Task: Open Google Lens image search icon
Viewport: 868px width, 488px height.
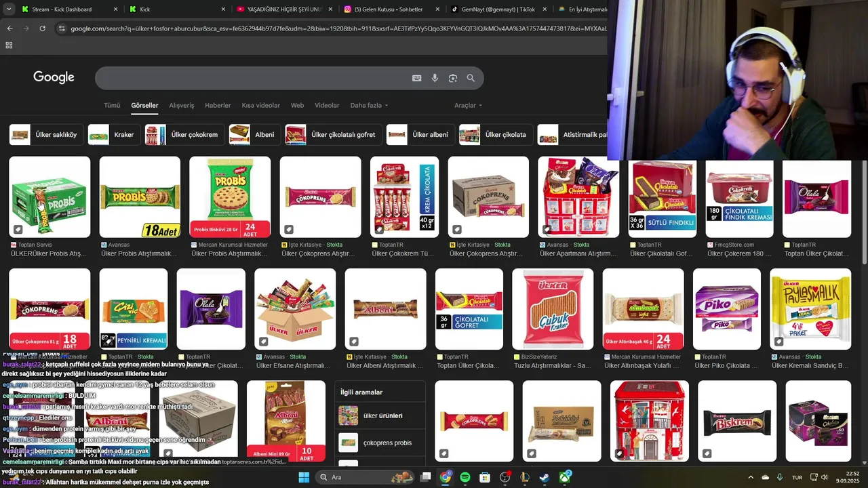Action: tap(453, 78)
